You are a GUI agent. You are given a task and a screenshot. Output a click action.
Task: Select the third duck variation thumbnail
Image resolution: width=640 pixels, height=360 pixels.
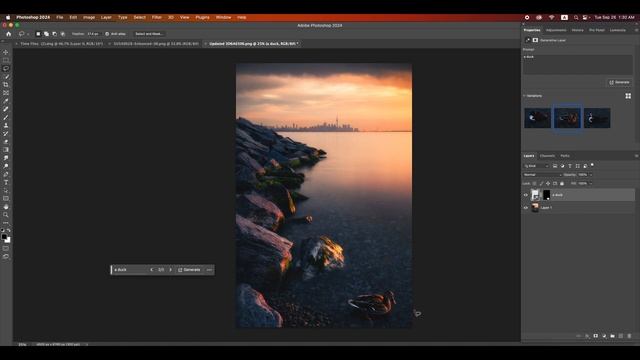597,118
